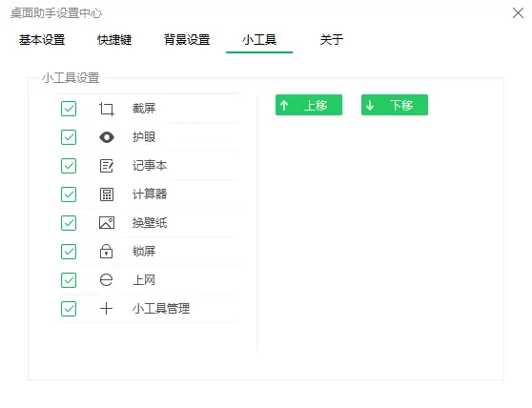Click the 上移 move up button

(x=309, y=105)
